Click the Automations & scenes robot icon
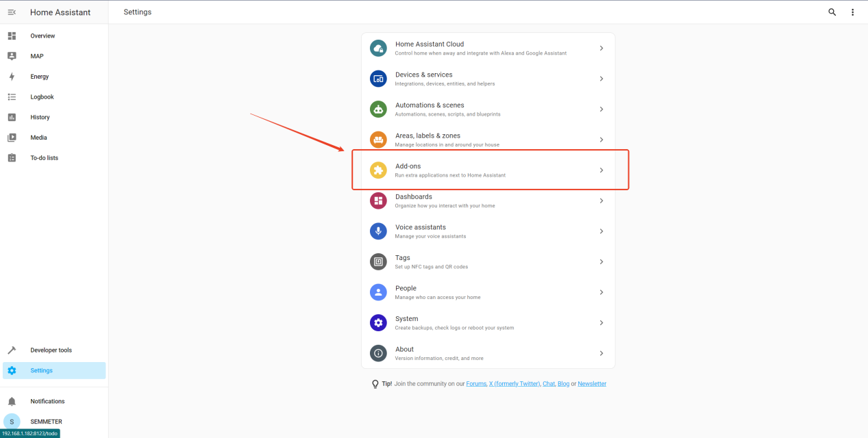Viewport: 868px width, 438px height. (378, 109)
